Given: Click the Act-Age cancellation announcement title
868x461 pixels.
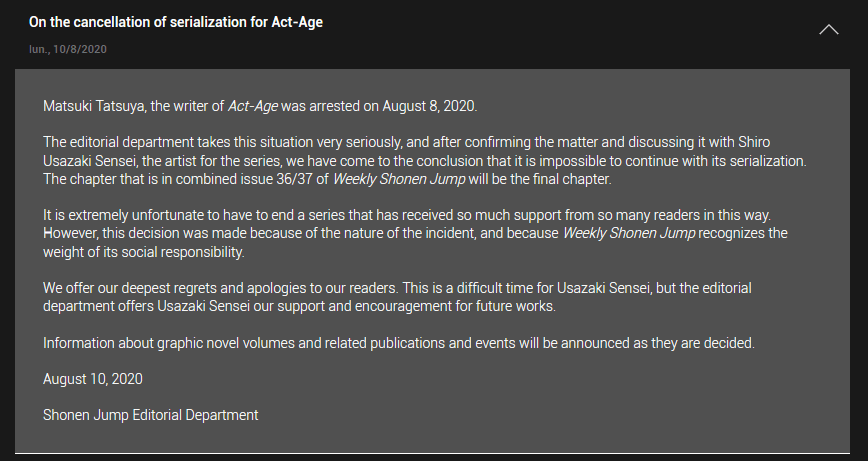Looking at the screenshot, I should pyautogui.click(x=175, y=22).
